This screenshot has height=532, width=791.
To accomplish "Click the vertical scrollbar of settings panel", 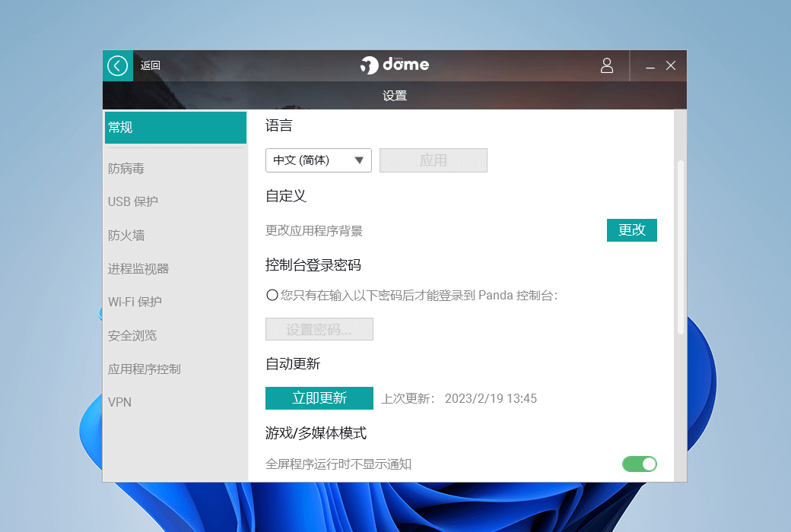I will point(681,247).
